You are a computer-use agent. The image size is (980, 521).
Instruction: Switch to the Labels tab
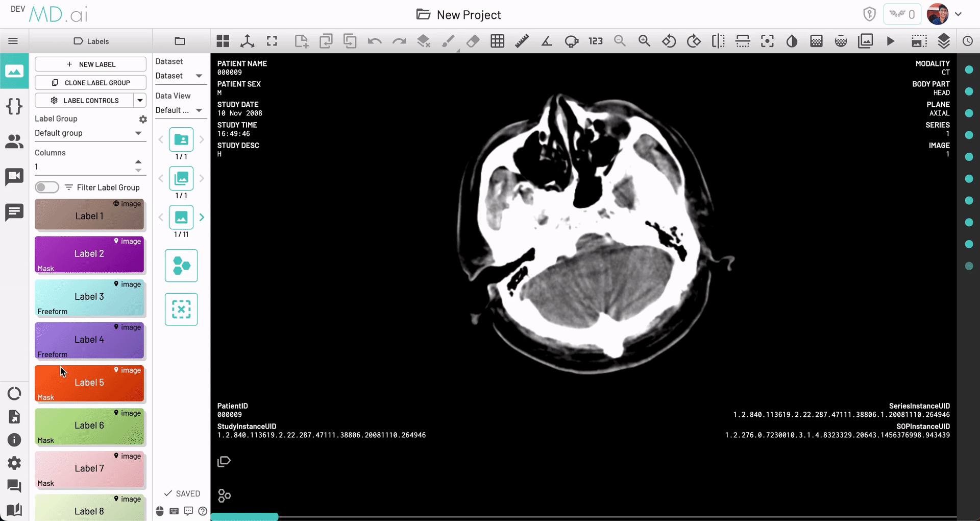91,41
